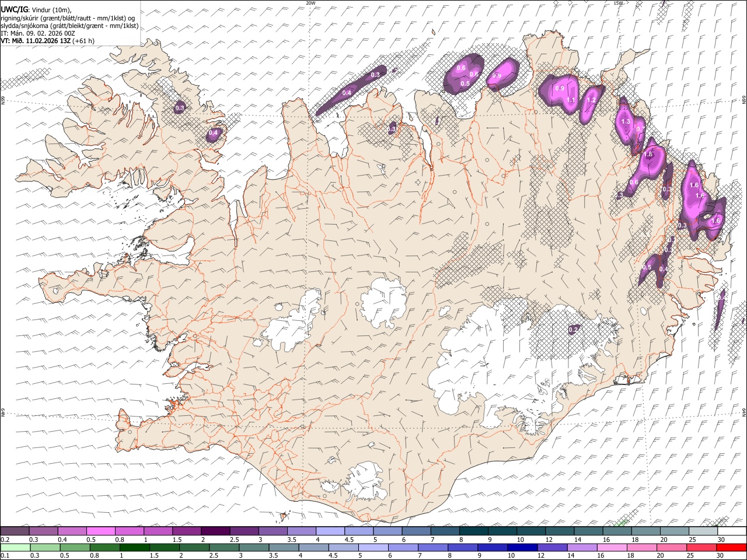Click the darkest green 1 swatch in lower scale
The height and width of the screenshot is (560, 747).
point(135,547)
